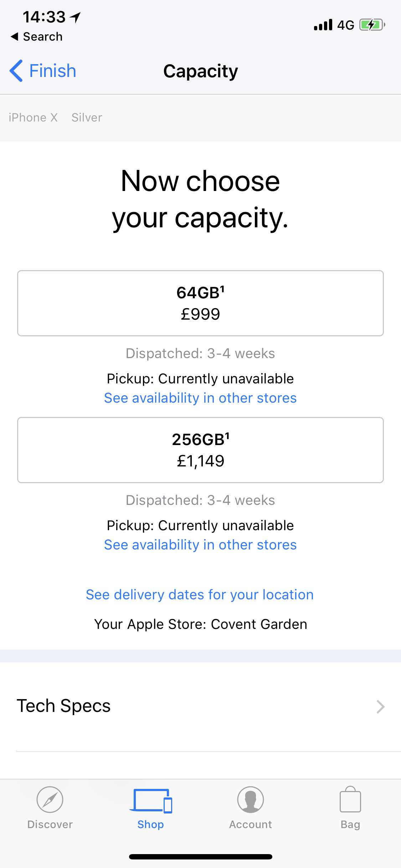Tap the home indicator bar

pos(200,857)
